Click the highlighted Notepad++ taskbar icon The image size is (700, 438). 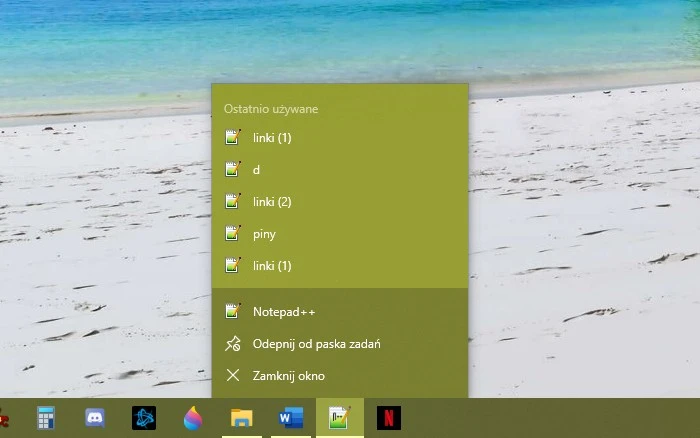click(340, 418)
